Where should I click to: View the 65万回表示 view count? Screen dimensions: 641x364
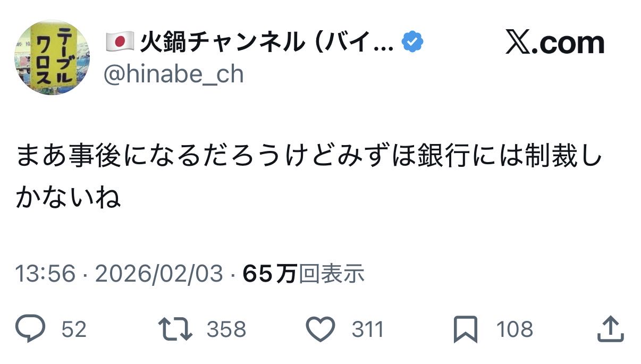pos(303,274)
